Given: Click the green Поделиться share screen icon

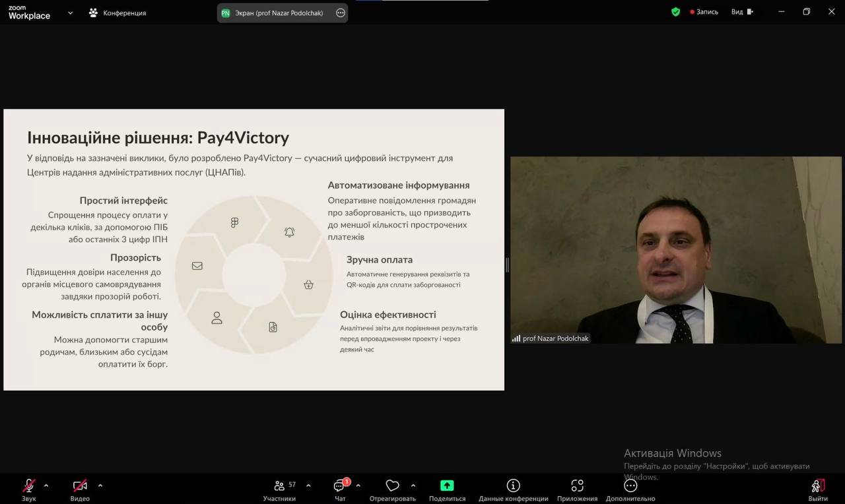Looking at the screenshot, I should click(x=447, y=486).
